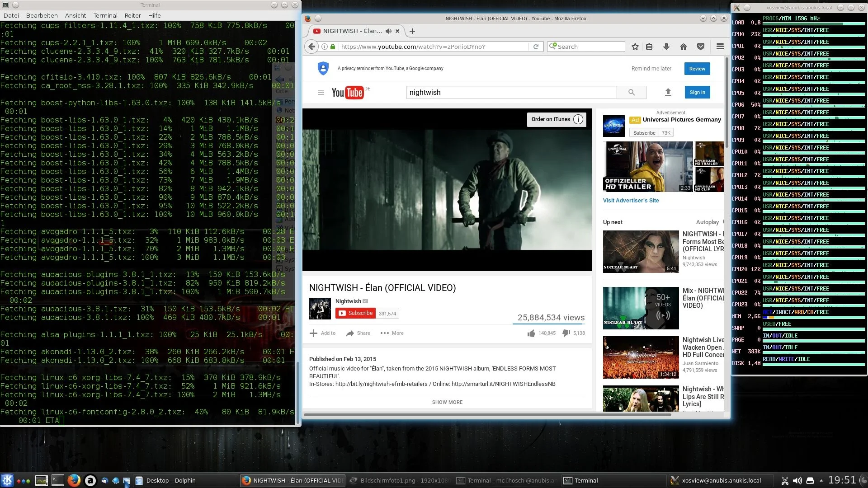
Task: Click the YouTube logo
Action: pos(347,92)
